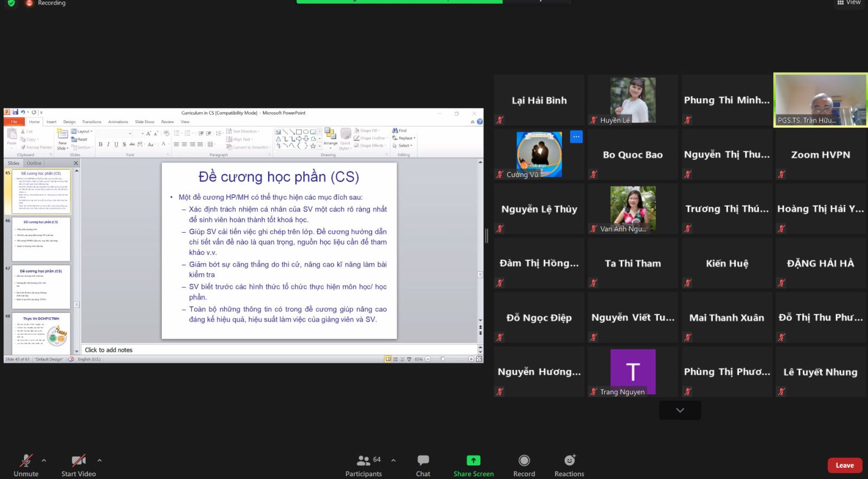This screenshot has width=868, height=479.
Task: Click the Share Screen icon
Action: click(473, 460)
